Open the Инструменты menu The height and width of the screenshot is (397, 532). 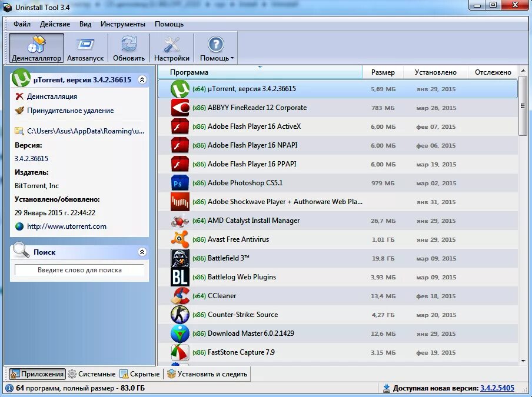[x=123, y=24]
